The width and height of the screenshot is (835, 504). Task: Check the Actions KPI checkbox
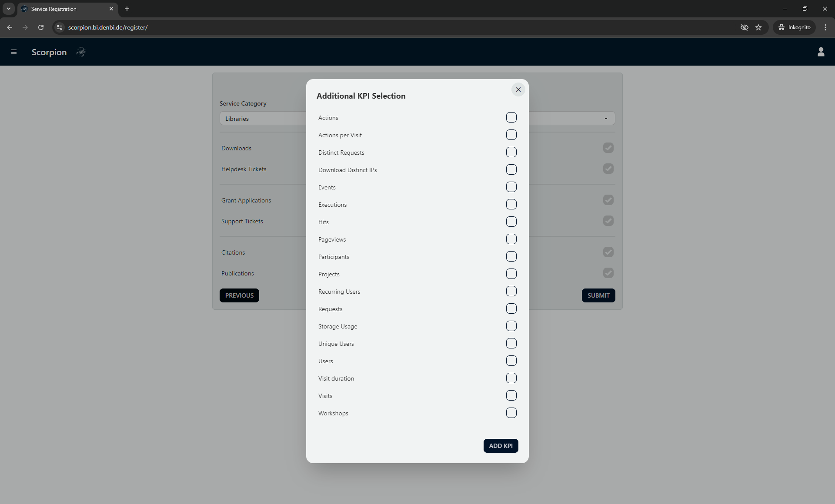coord(511,117)
